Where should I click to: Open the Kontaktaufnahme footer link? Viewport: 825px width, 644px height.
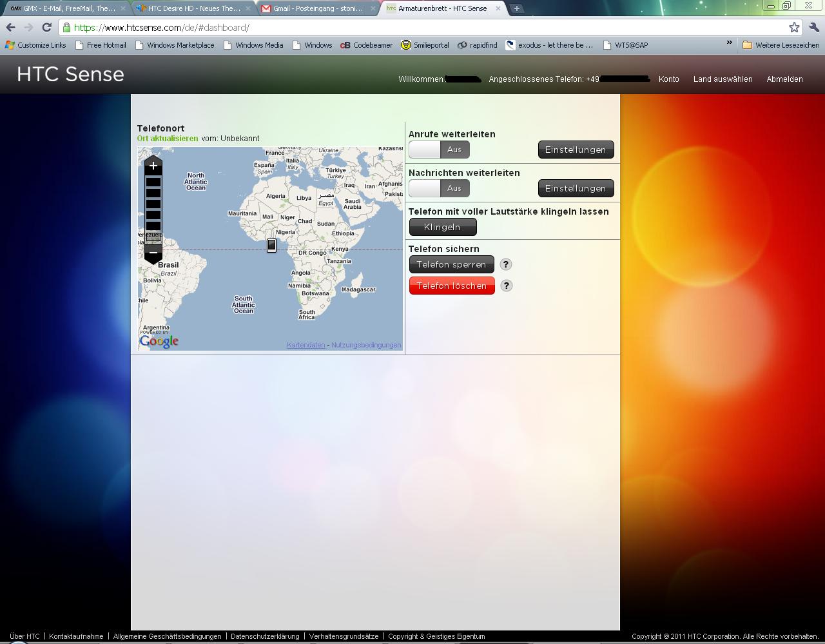(x=76, y=636)
